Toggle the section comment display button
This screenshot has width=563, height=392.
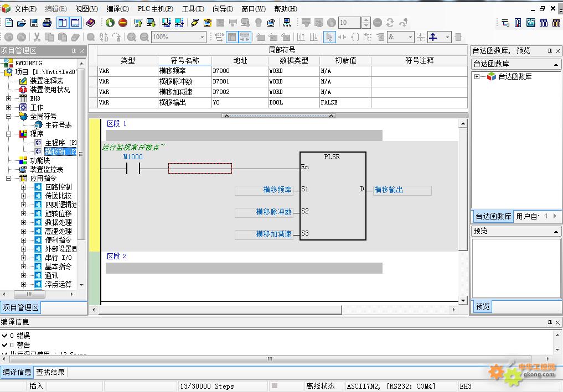[245, 37]
